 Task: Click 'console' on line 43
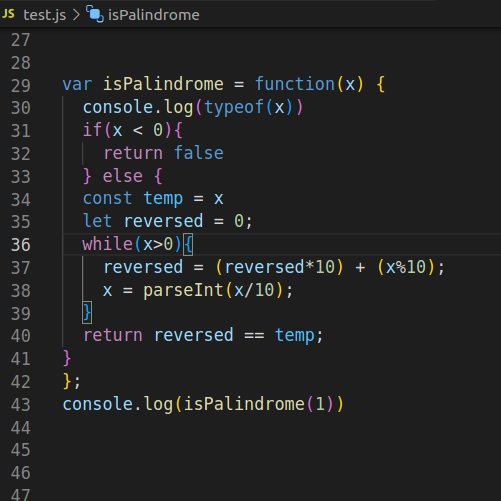tap(98, 404)
